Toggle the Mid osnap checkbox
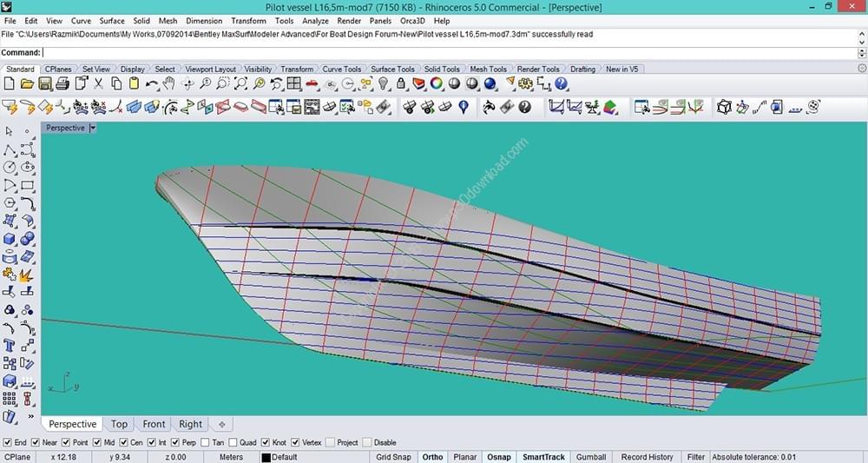Viewport: 868px width, 463px height. click(97, 442)
